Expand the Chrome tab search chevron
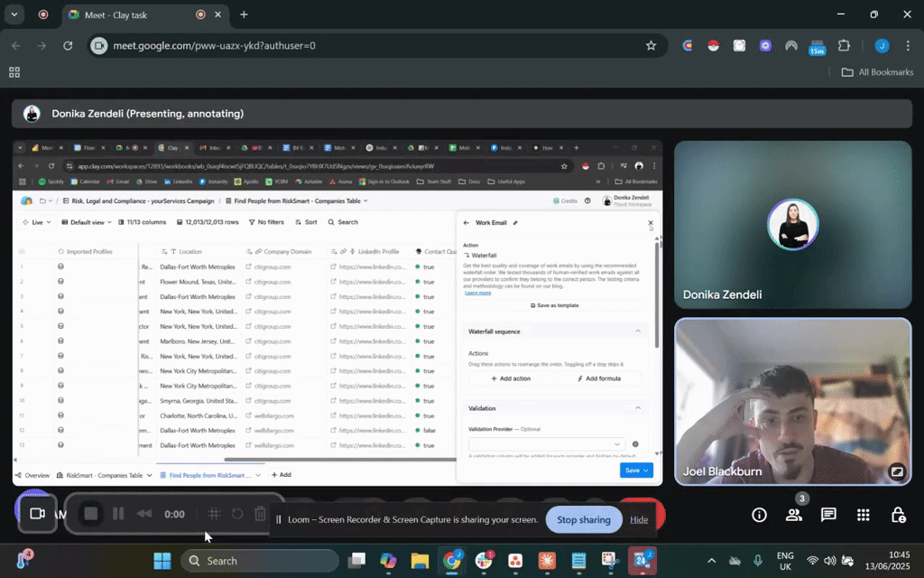Image resolution: width=924 pixels, height=578 pixels. [x=14, y=14]
